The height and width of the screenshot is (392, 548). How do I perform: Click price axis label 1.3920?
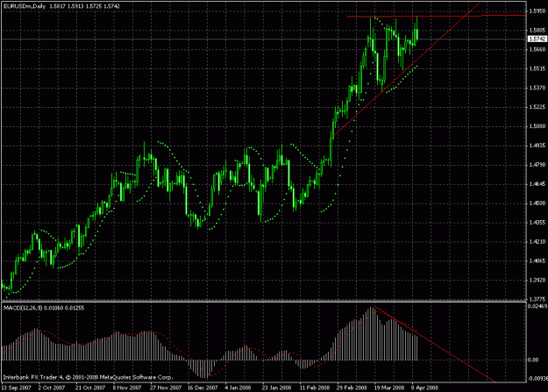(x=537, y=280)
